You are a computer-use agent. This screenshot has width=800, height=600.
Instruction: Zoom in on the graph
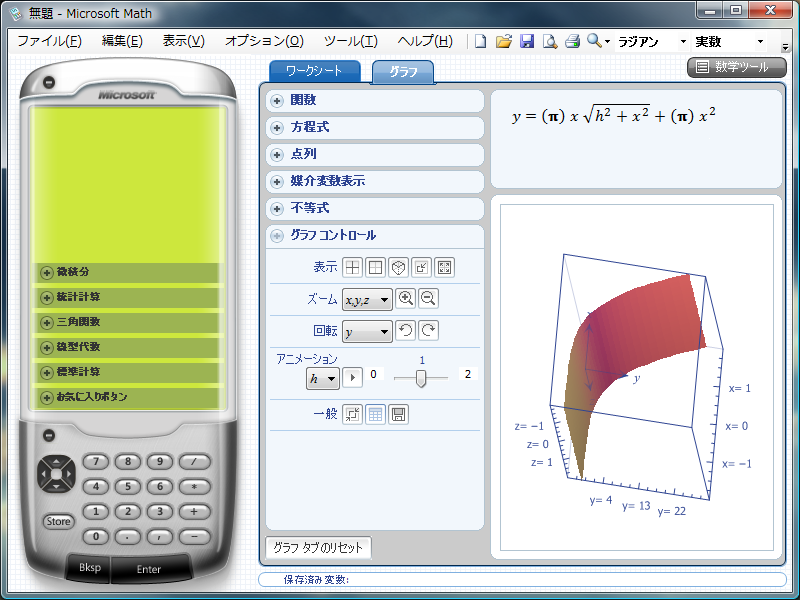click(406, 299)
